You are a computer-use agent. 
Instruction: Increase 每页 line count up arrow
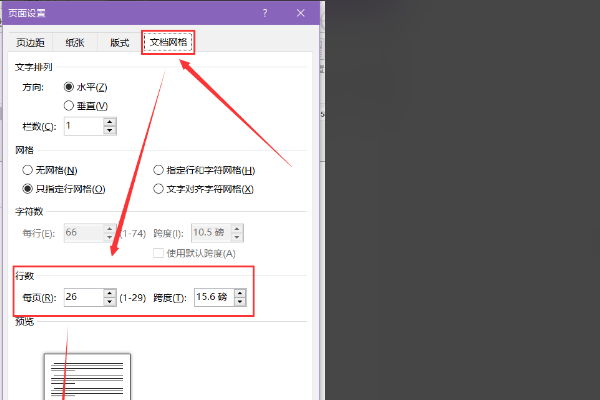click(x=110, y=293)
